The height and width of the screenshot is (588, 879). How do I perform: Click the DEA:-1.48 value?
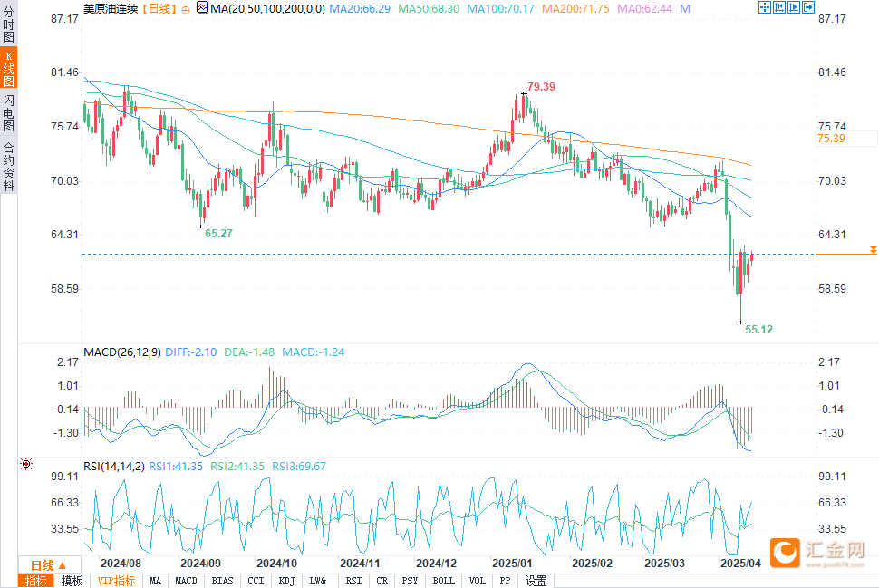[249, 352]
